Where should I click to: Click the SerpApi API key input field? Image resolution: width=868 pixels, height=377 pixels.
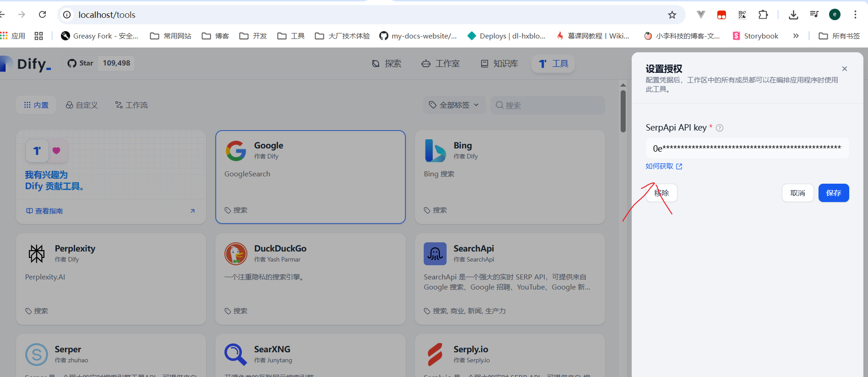click(x=747, y=148)
